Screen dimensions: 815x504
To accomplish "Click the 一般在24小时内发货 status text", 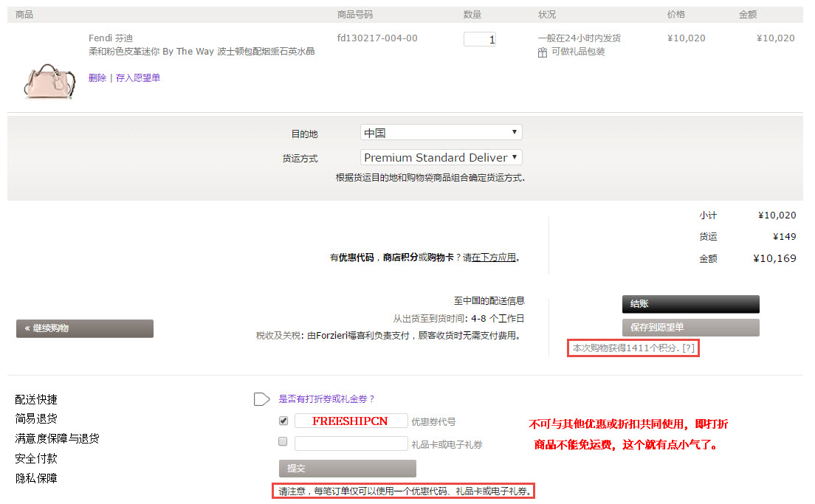I will point(579,38).
